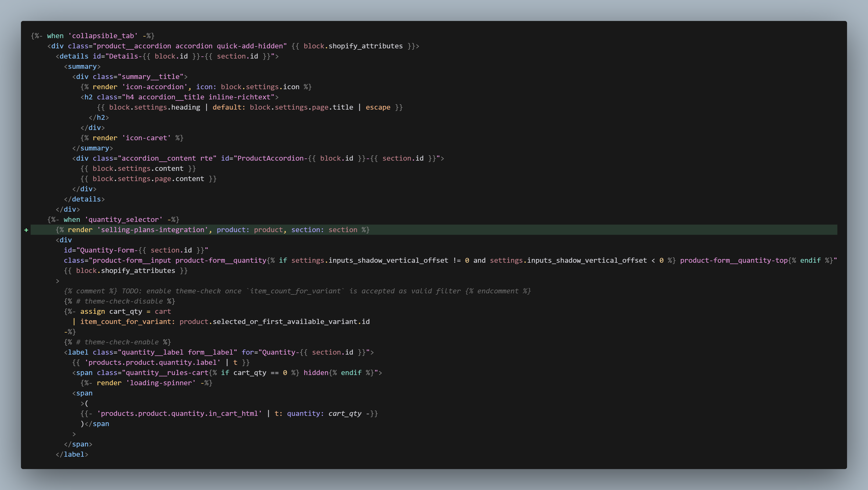The width and height of the screenshot is (868, 490).
Task: Click the assign keyword before cart_qty
Action: click(92, 312)
